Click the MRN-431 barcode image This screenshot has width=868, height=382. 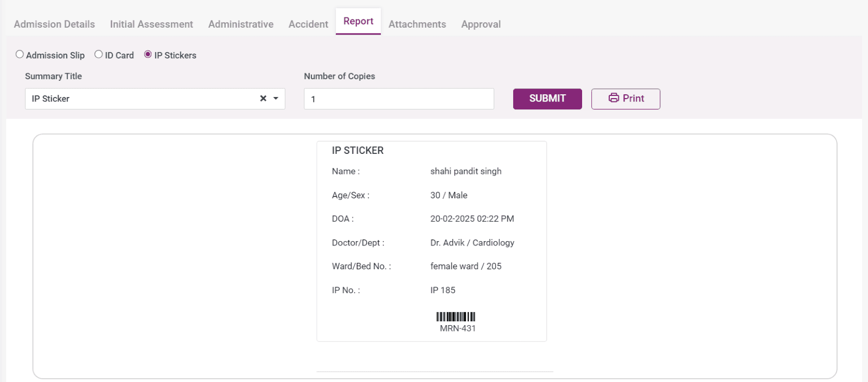[456, 316]
